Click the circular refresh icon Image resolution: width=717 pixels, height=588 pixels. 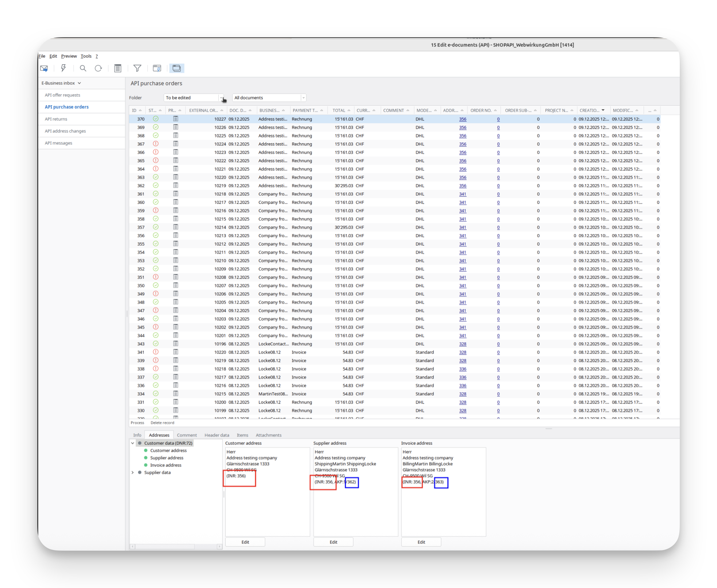[98, 68]
